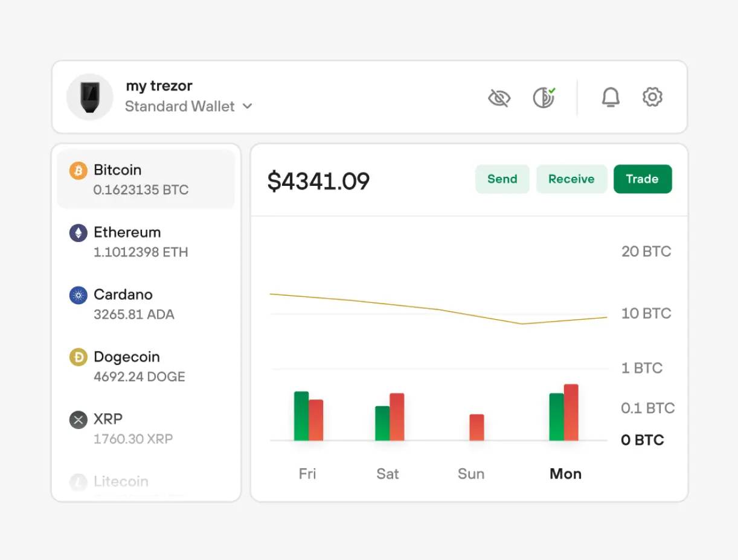Image resolution: width=738 pixels, height=560 pixels.
Task: Click the Trade button
Action: click(x=643, y=179)
